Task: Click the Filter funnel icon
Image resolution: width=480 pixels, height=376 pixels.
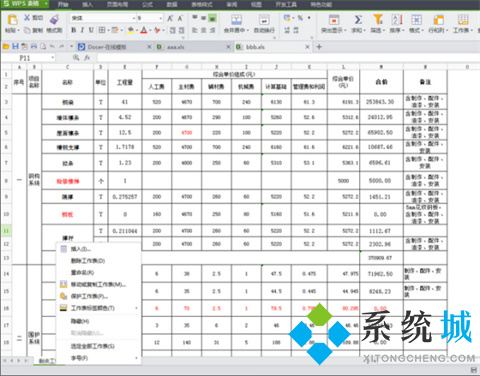Action: click(x=378, y=19)
